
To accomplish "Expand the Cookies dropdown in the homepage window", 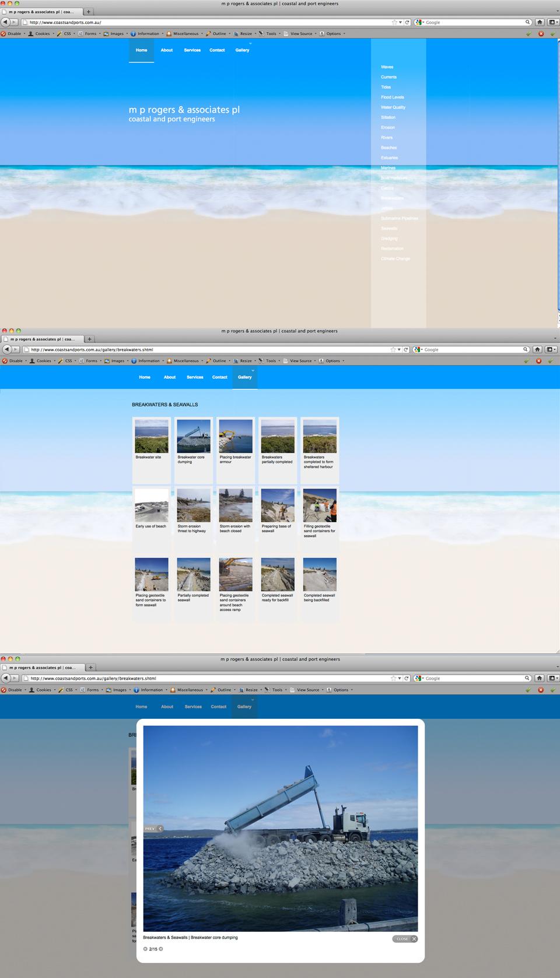I will [43, 34].
